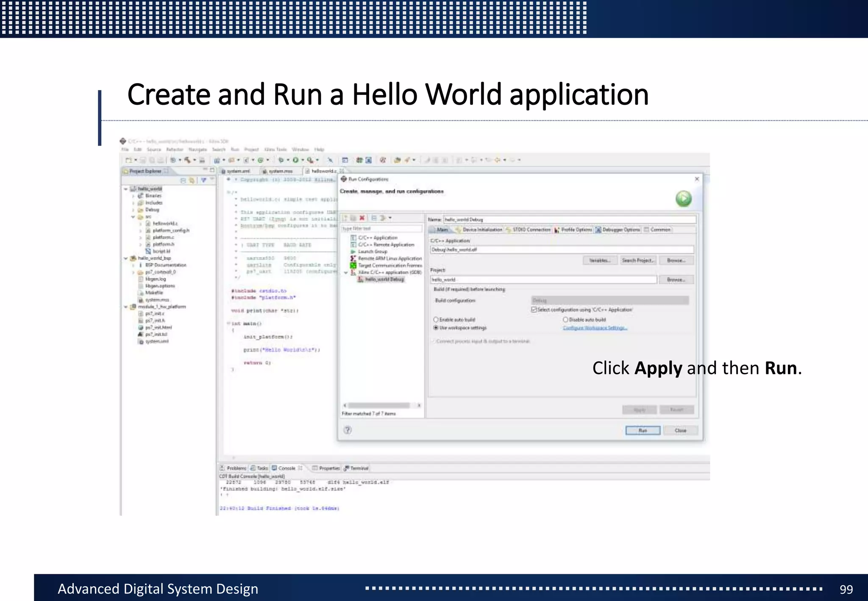Open Configure Workspace Settings link
The width and height of the screenshot is (868, 601).
tap(595, 328)
